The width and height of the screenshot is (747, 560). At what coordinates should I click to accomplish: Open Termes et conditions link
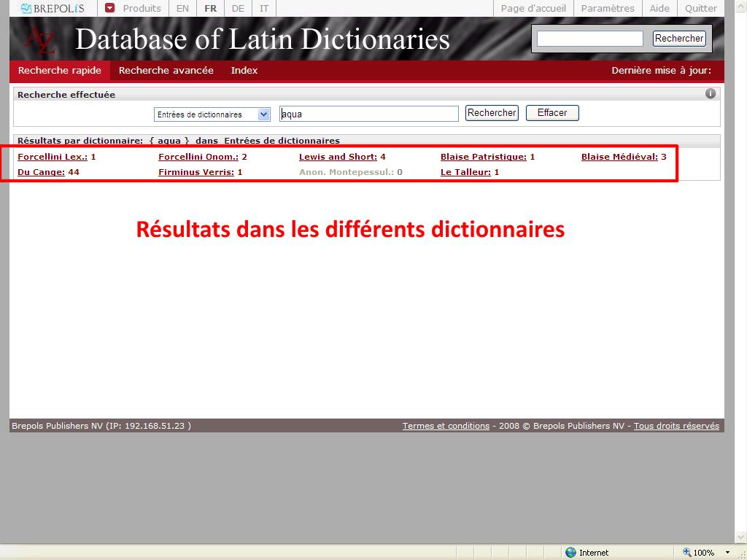pyautogui.click(x=446, y=426)
